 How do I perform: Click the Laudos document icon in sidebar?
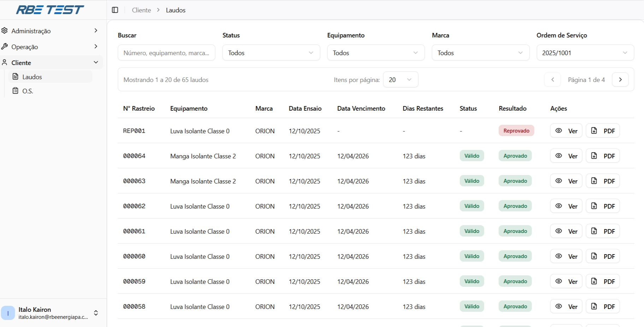pyautogui.click(x=16, y=77)
